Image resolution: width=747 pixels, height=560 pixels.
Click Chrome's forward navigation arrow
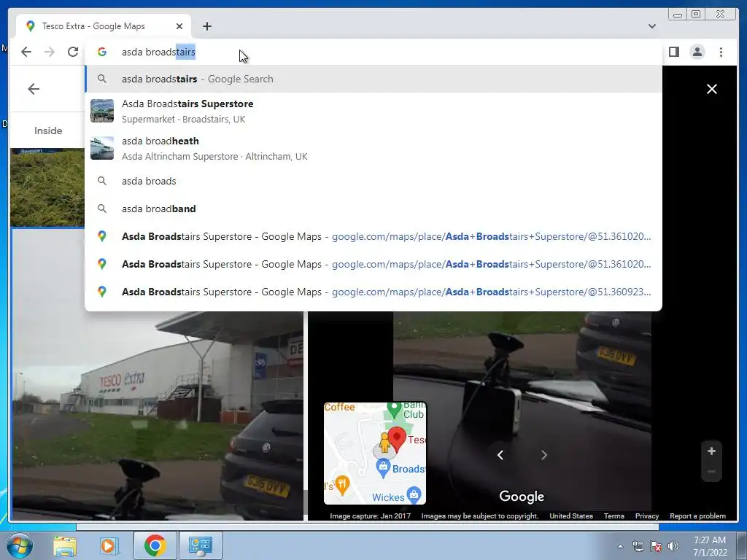(50, 52)
